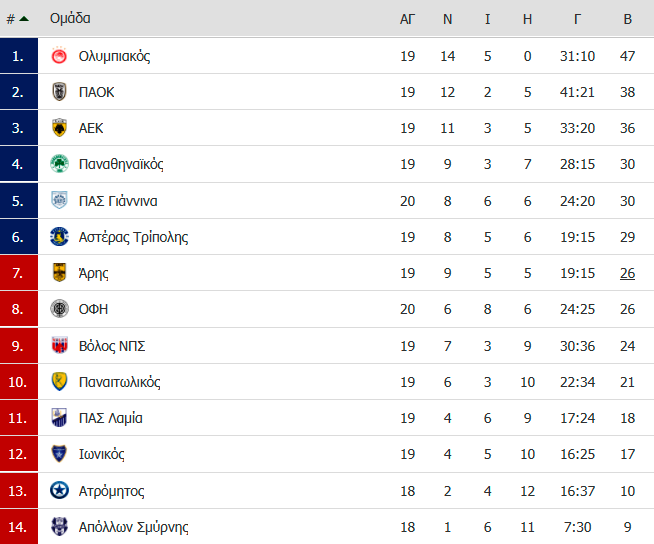Click the Αστέρας Τρίπολης crest icon
654x544 pixels.
click(59, 237)
